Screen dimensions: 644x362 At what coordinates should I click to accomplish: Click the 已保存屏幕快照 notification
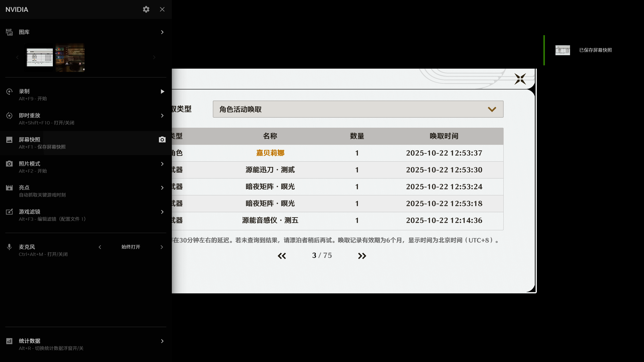click(x=595, y=50)
